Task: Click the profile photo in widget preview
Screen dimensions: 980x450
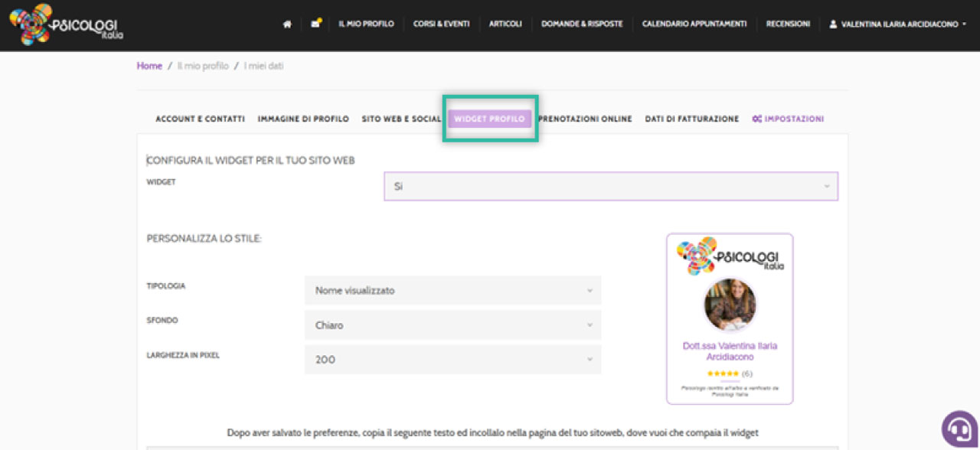Action: coord(730,305)
